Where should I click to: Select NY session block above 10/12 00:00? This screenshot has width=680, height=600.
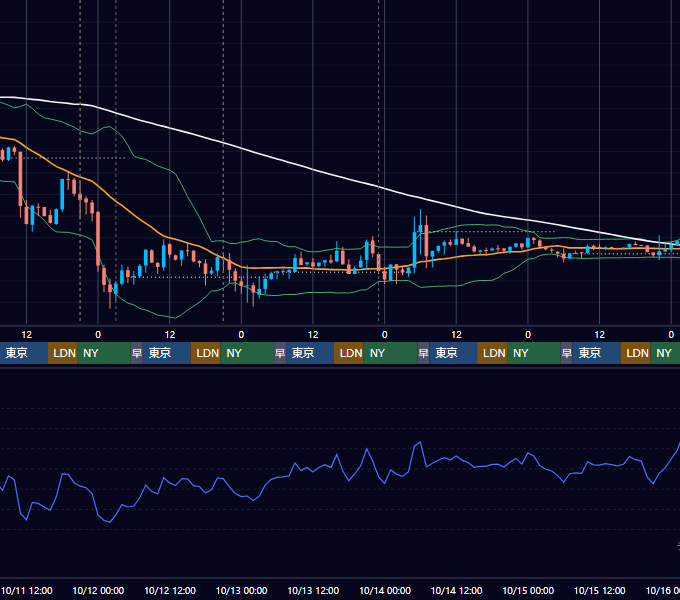(x=104, y=353)
